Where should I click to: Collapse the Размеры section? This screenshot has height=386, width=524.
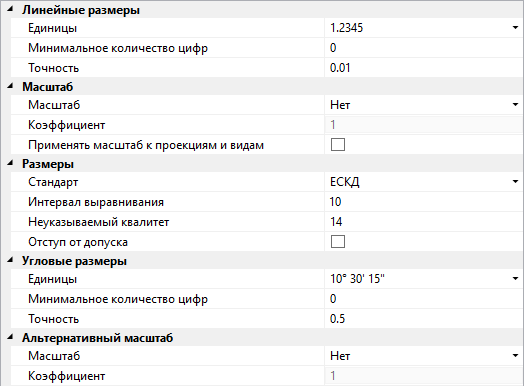click(10, 163)
